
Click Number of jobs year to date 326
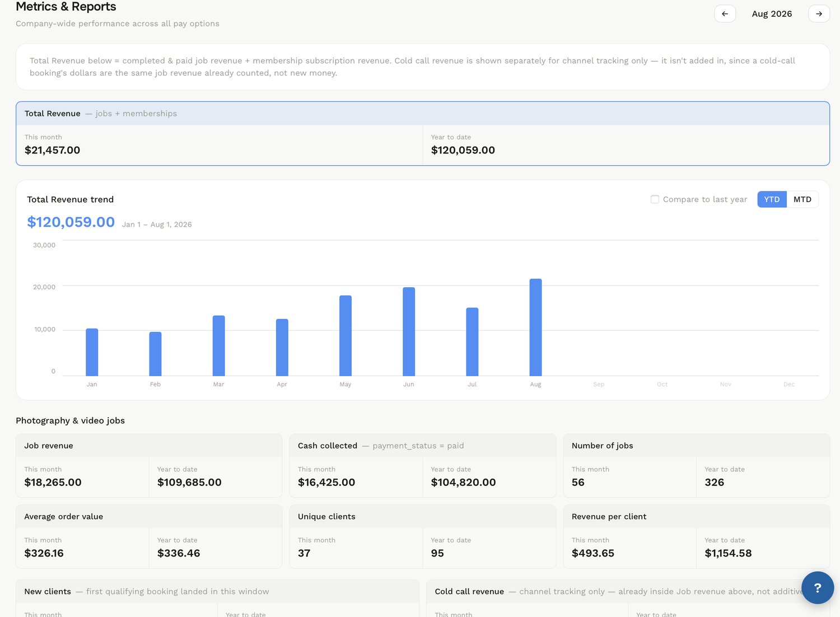point(715,482)
